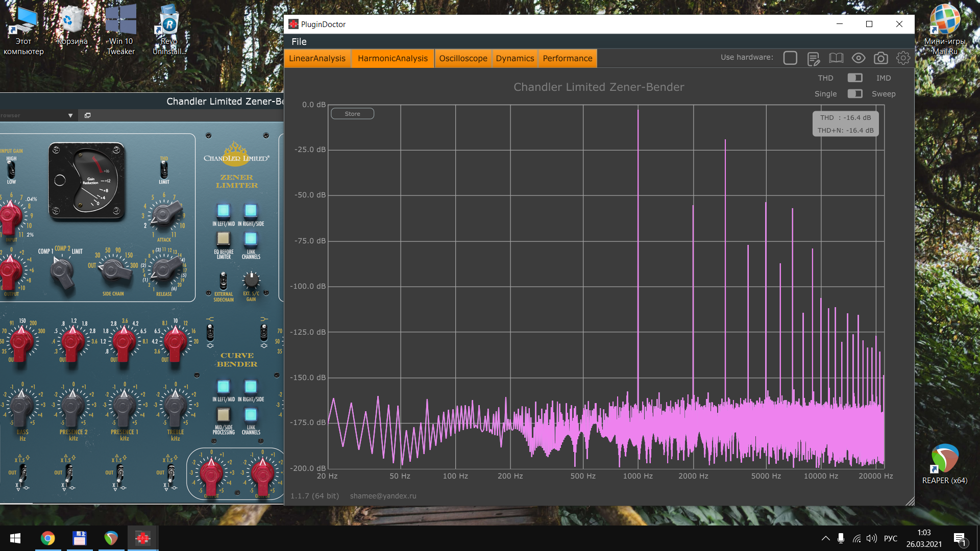Screen dimensions: 980x551
Task: Click the Presence 2 gain gray knob
Action: (72, 408)
